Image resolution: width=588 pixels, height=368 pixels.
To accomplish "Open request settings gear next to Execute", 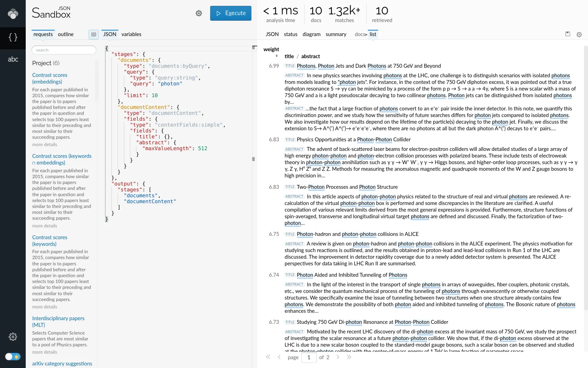I will point(199,13).
